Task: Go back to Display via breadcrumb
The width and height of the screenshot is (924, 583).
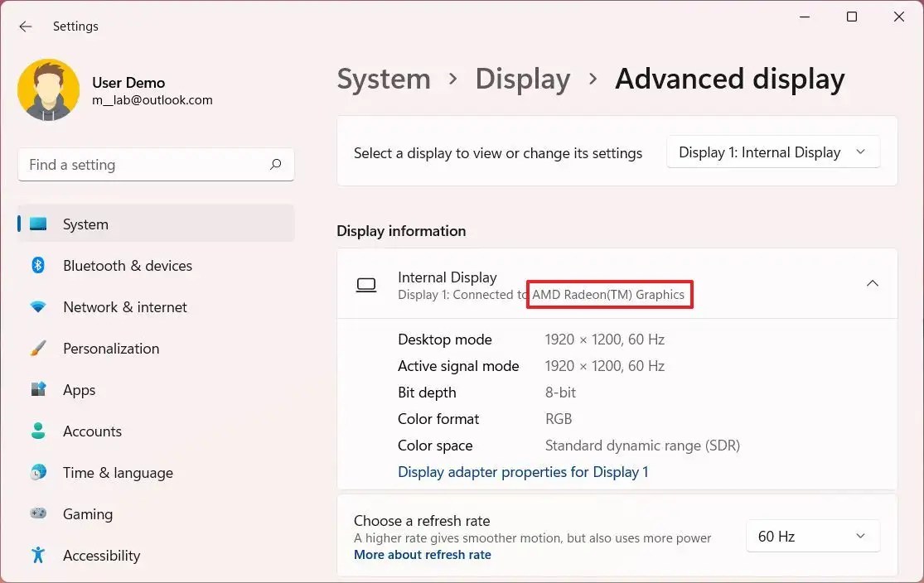Action: (523, 79)
